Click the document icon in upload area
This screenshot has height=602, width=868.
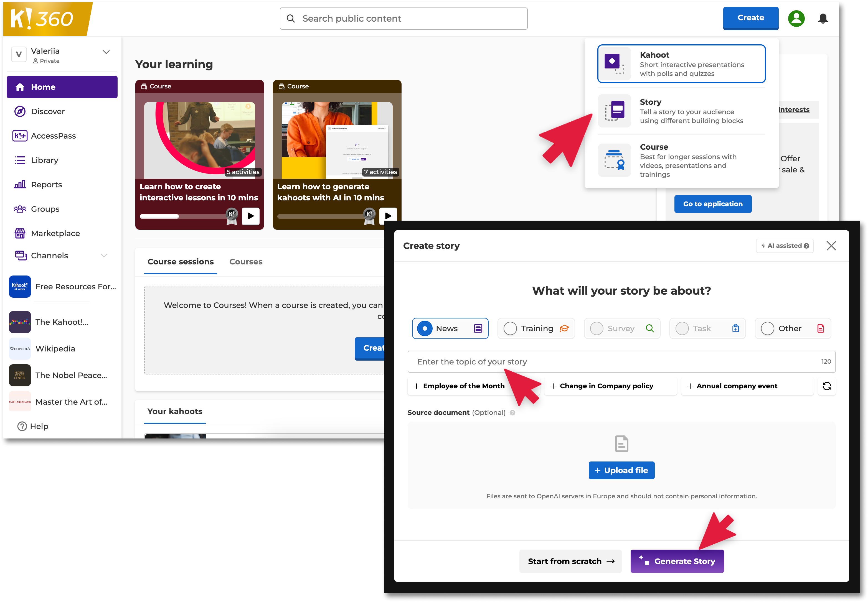pos(621,443)
